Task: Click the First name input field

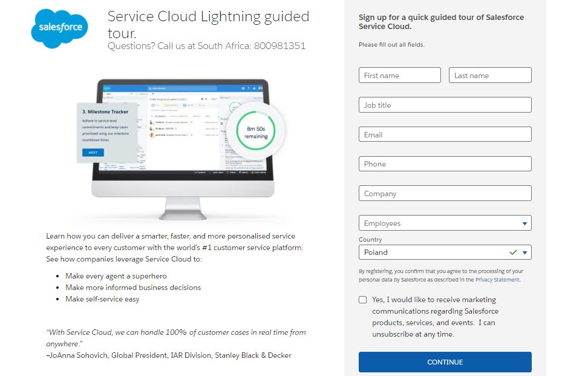Action: [x=399, y=75]
